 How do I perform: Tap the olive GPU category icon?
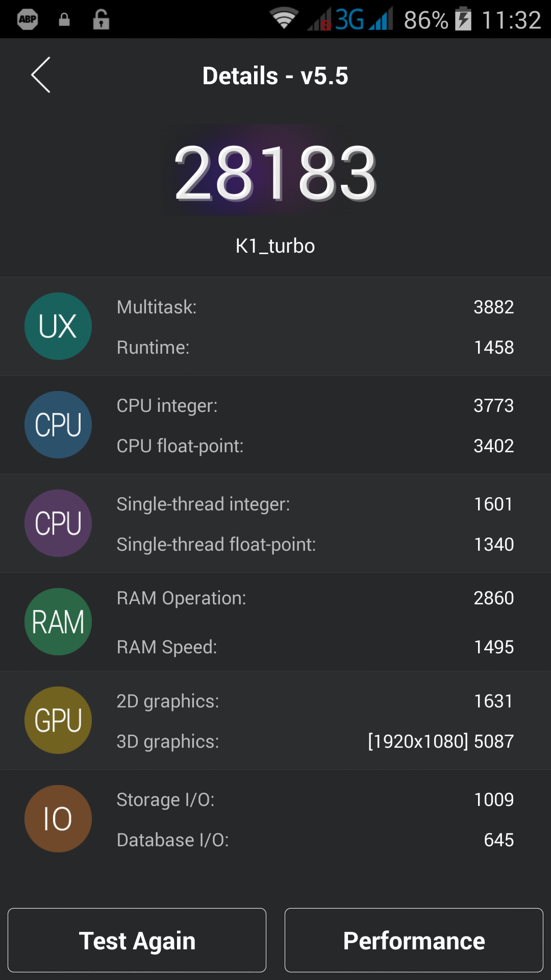[x=58, y=720]
